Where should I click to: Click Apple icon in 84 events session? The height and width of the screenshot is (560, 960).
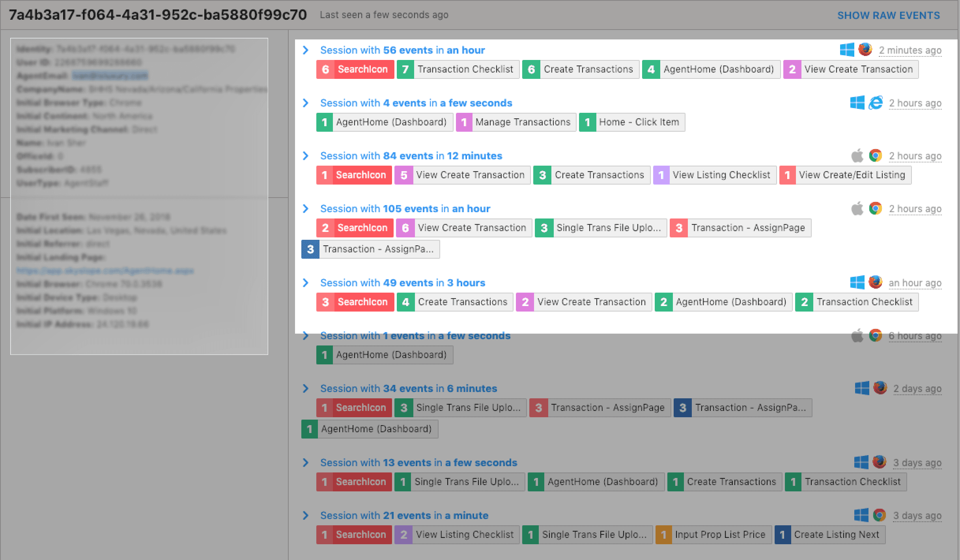857,156
